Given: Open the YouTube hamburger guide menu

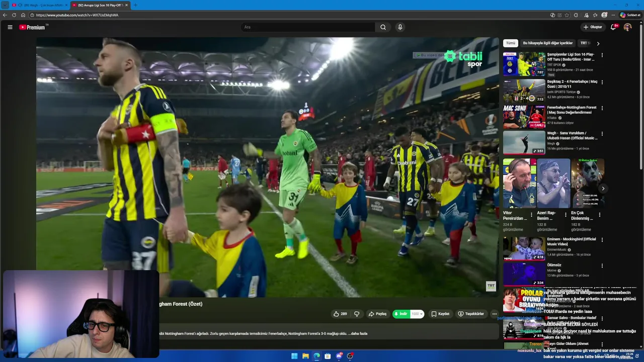Looking at the screenshot, I should [x=10, y=27].
